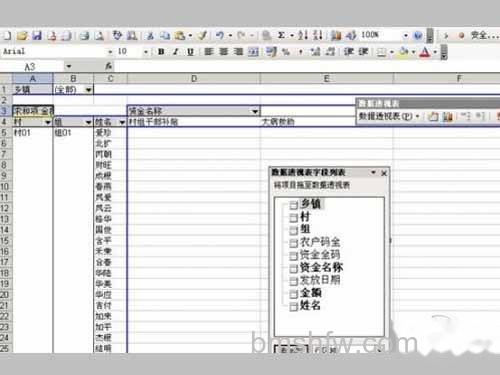
Task: Activate the Format Painter brush
Action: click(x=202, y=35)
